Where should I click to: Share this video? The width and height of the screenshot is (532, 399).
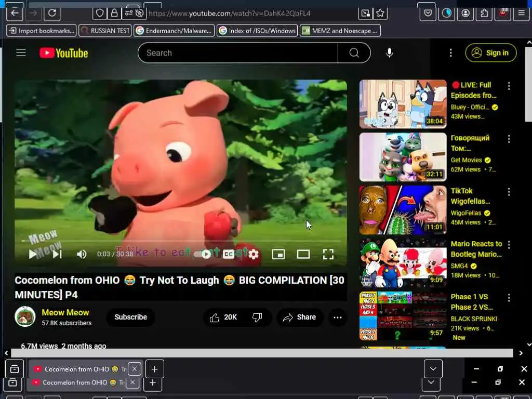(x=300, y=317)
